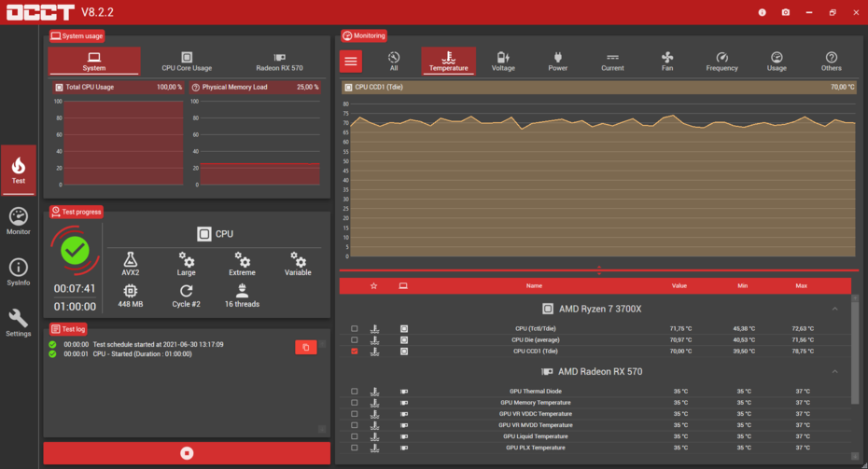
Task: Click the CPU test header icon
Action: pos(203,234)
